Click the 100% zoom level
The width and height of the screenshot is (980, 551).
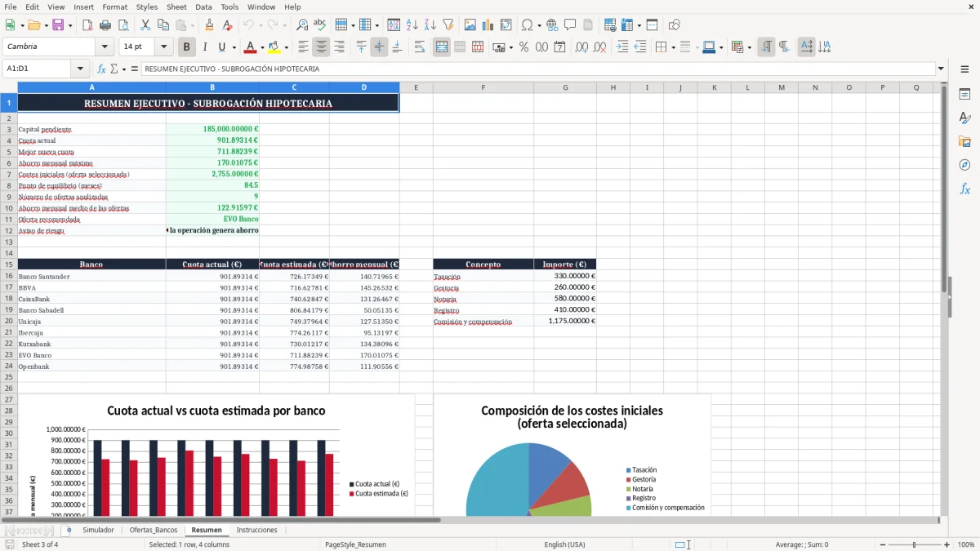(x=966, y=544)
